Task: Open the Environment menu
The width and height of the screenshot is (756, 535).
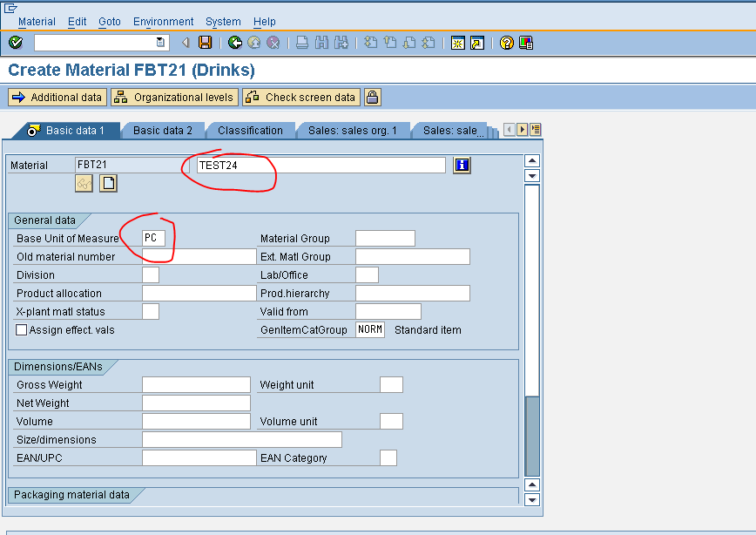Action: (164, 21)
